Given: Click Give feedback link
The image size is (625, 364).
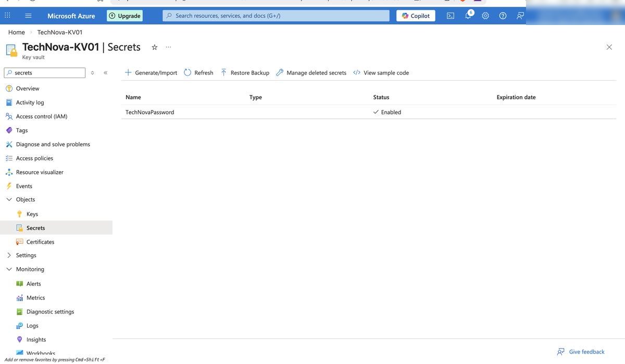Looking at the screenshot, I should [581, 352].
